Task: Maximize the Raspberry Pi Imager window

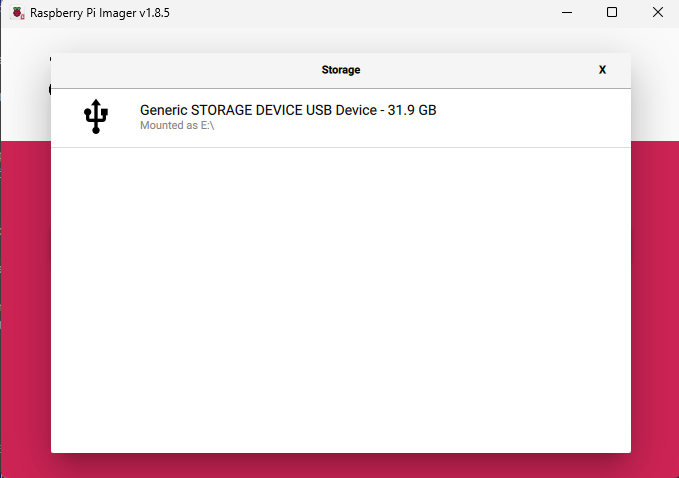Action: click(612, 13)
